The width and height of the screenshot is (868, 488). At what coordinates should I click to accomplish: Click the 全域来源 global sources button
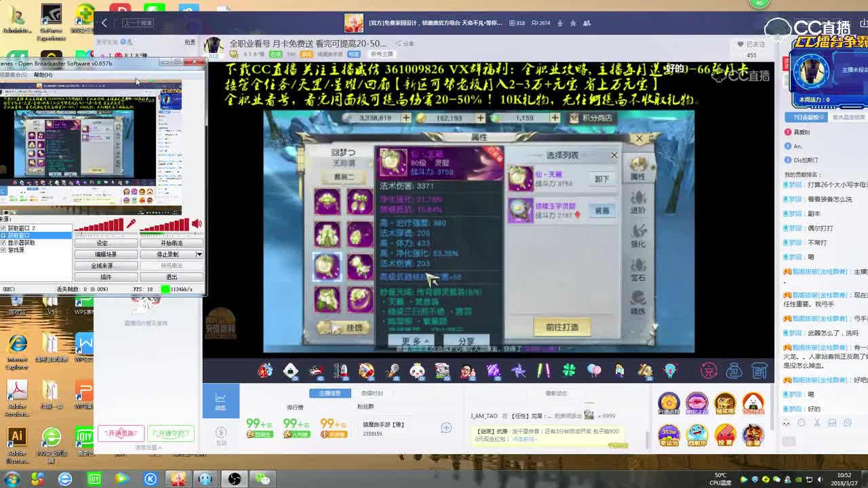coord(105,266)
